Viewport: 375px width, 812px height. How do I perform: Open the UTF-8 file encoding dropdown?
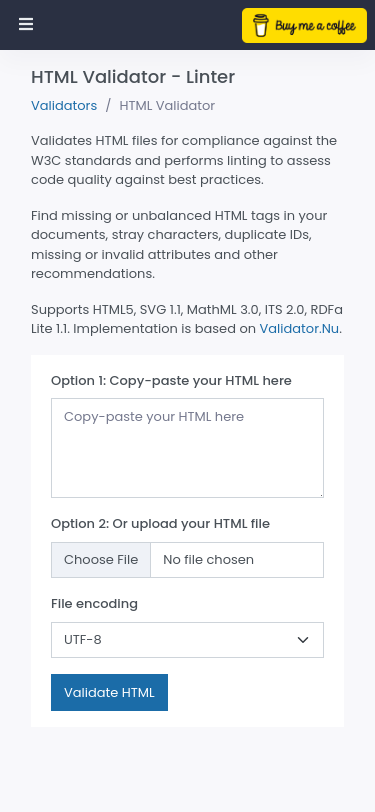coord(188,640)
